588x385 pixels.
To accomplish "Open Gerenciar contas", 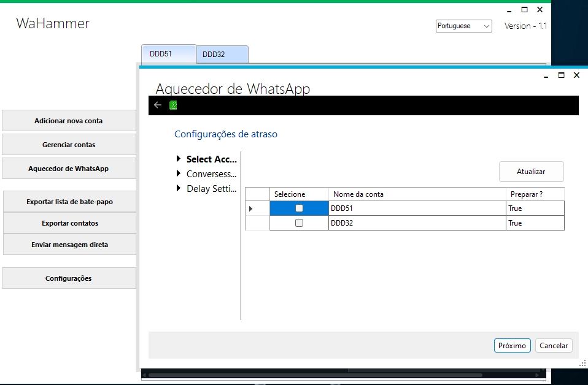I will click(x=69, y=145).
